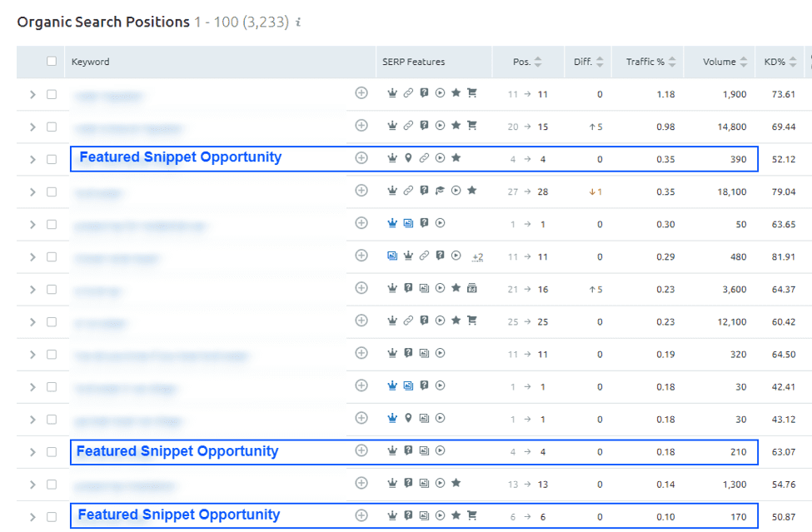Select the checkbox for the 3,600 volume row
This screenshot has width=812, height=532.
pos(52,290)
